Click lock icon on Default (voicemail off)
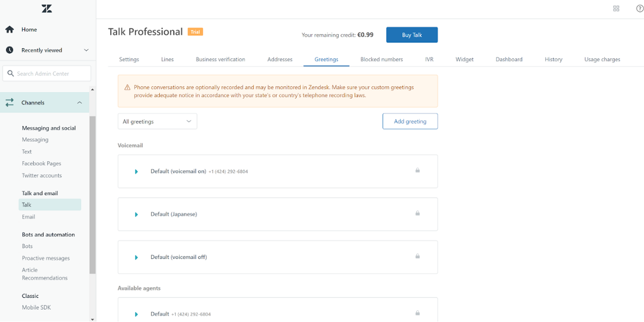Screen dimensions: 644x322 tap(417, 256)
